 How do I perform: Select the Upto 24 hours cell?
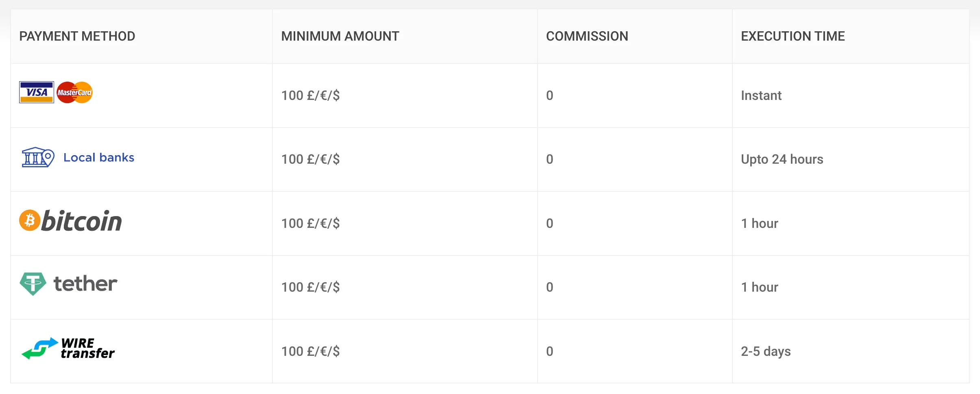[782, 159]
